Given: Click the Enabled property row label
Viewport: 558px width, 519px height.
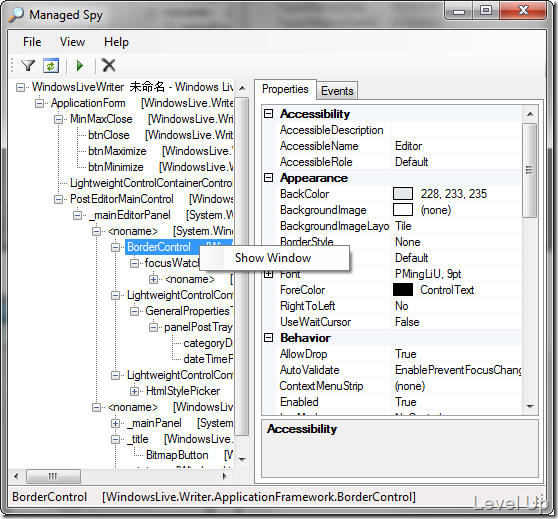Looking at the screenshot, I should coord(299,402).
